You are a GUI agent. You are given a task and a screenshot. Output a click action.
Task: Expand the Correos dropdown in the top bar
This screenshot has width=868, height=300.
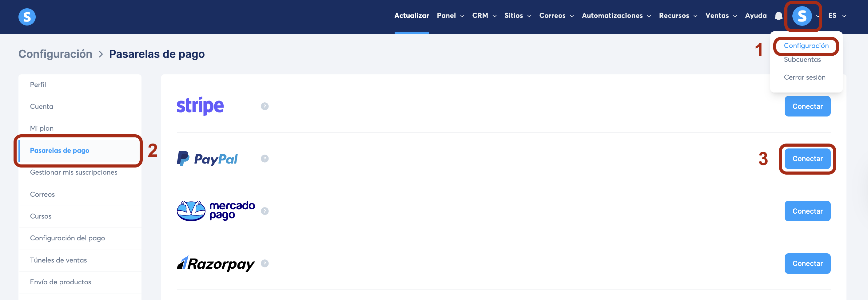(x=556, y=15)
